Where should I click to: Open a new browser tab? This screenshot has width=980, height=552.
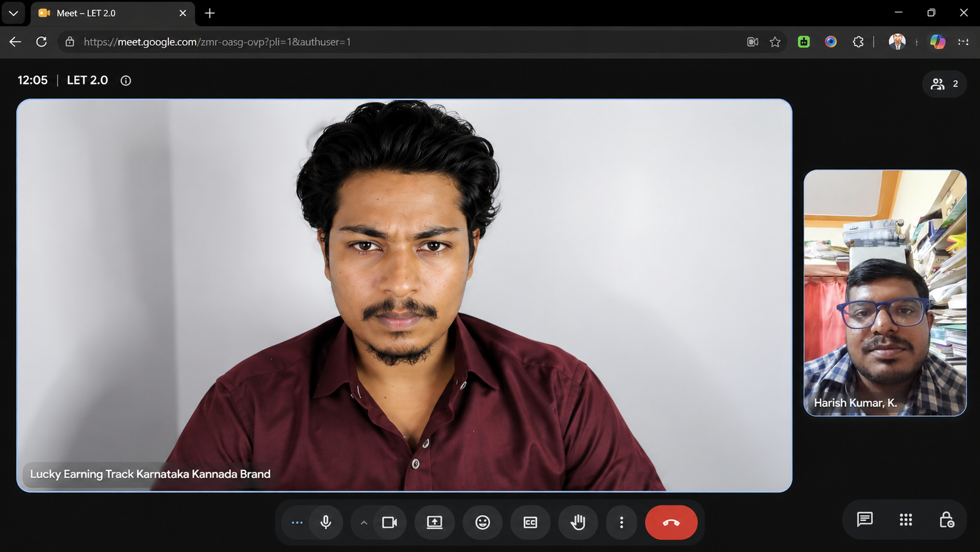(x=209, y=13)
